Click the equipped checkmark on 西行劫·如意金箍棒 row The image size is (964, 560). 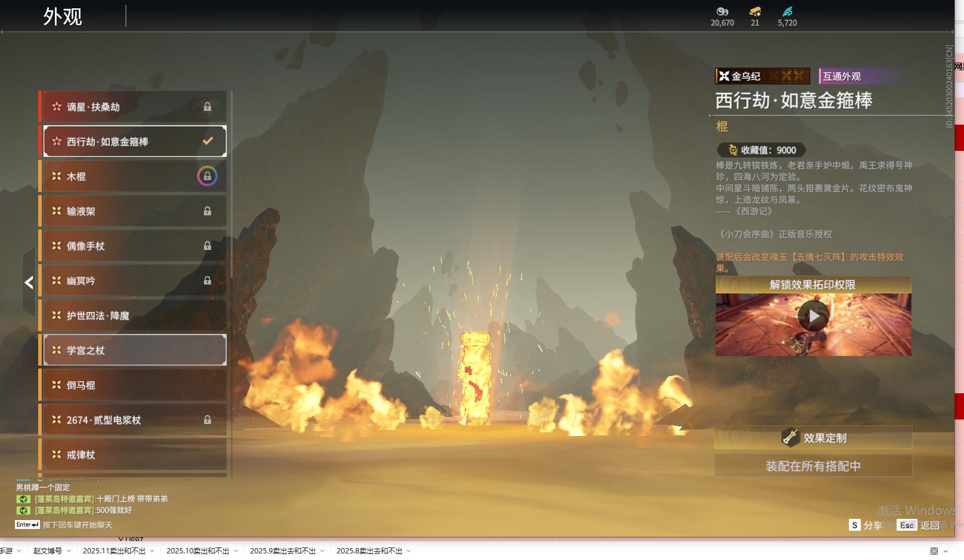tap(208, 141)
